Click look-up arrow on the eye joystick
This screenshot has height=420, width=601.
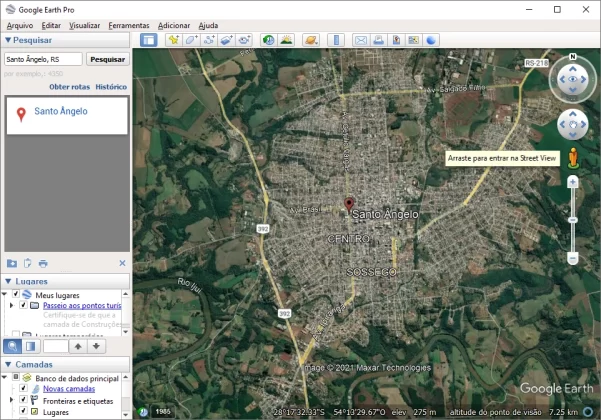(x=573, y=69)
